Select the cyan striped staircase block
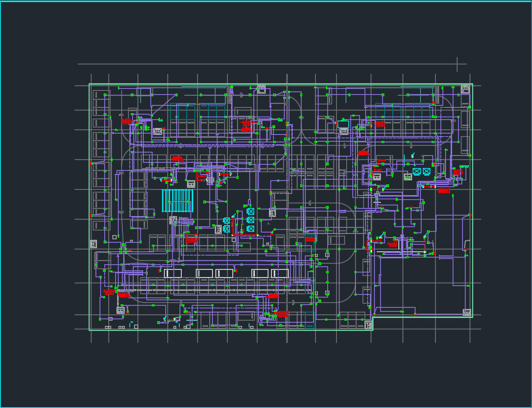Screen dimensions: 532x408 (178, 201)
